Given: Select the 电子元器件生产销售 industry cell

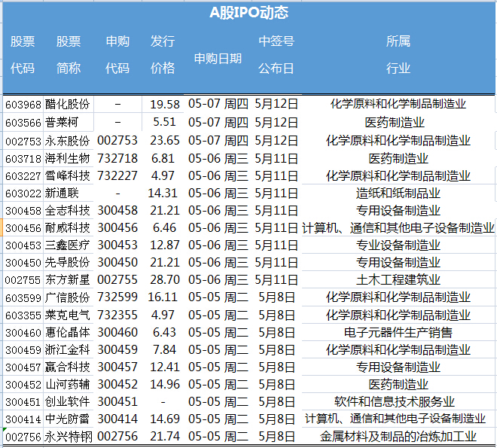Looking at the screenshot, I should point(398,332).
